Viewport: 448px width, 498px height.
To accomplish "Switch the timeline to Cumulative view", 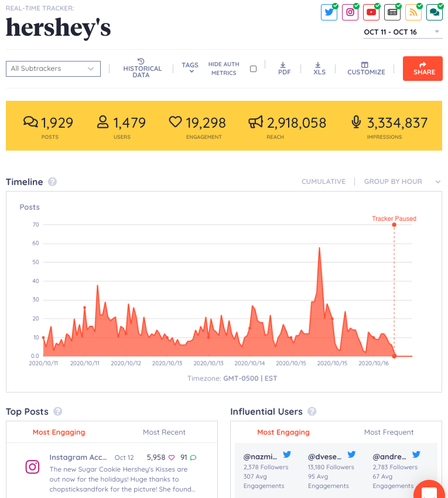I will click(323, 182).
